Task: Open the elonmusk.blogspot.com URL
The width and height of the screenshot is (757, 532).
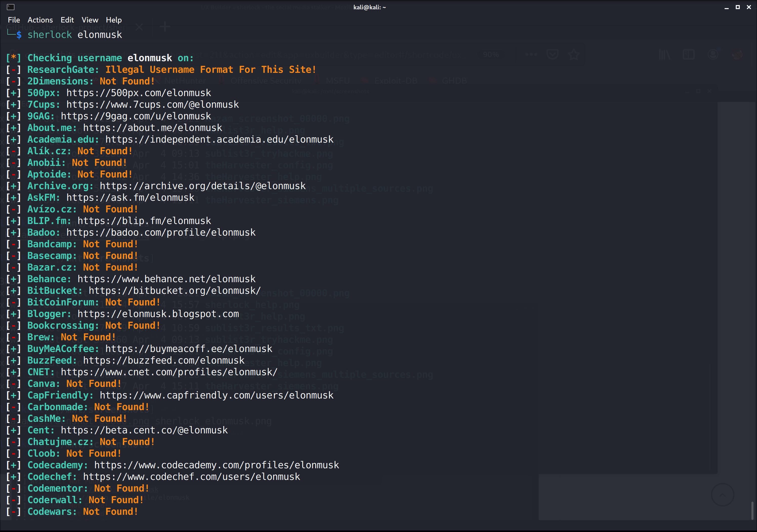Action: (158, 314)
